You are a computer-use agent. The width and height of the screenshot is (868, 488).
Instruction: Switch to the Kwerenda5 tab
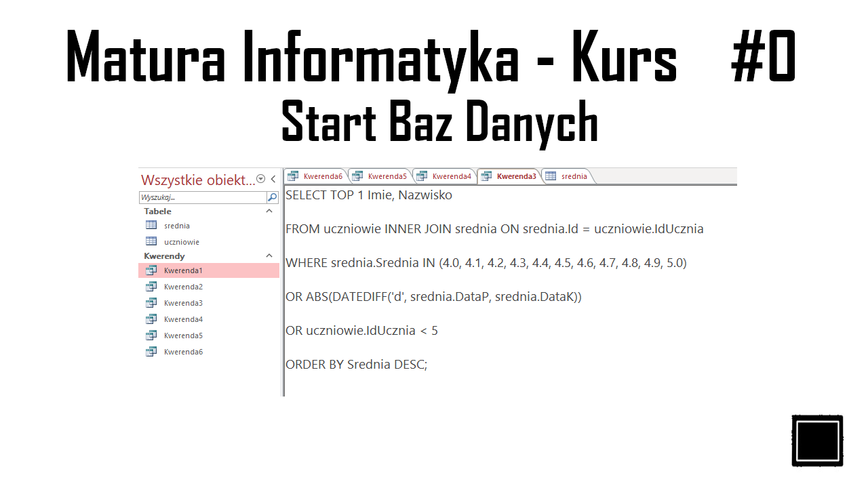pos(382,176)
